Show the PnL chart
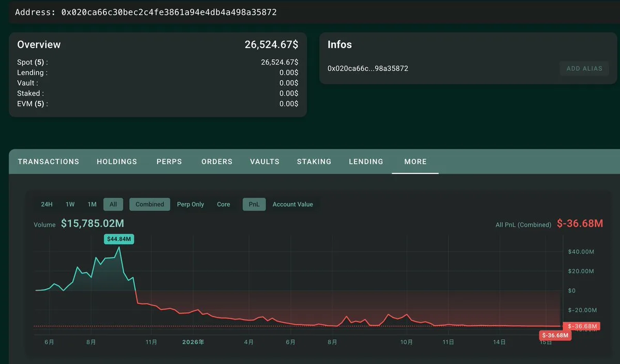620x364 pixels. 254,204
